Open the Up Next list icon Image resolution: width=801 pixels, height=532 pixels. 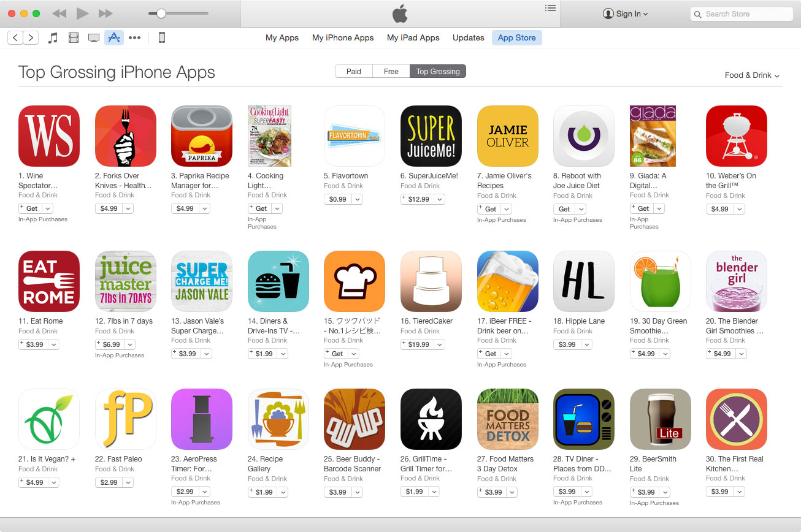[550, 8]
